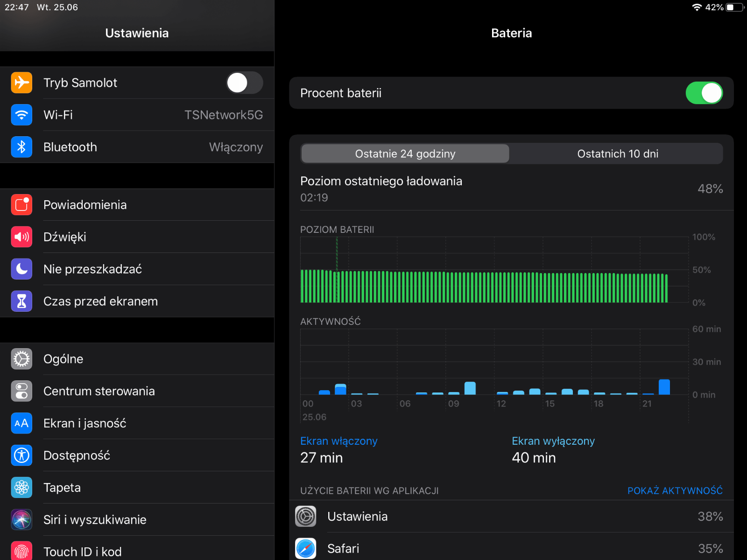This screenshot has width=747, height=560.
Task: Open Powiadomienia notifications icon
Action: pyautogui.click(x=21, y=205)
